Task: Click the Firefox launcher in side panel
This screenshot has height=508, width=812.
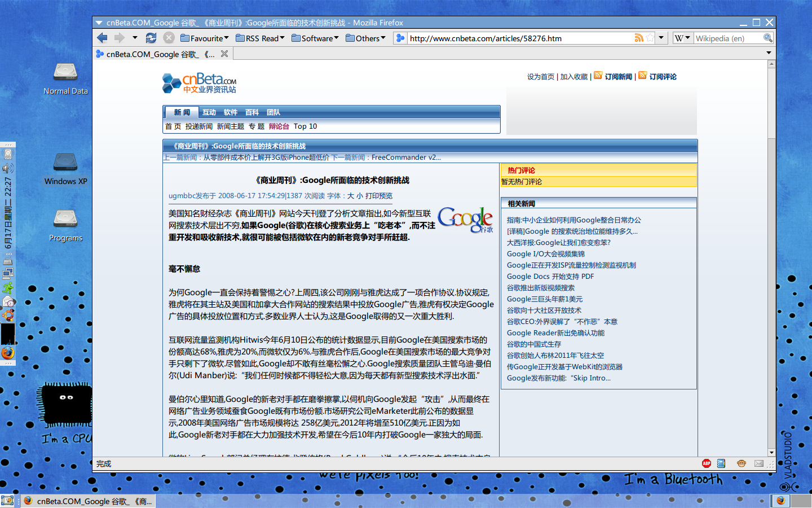Action: tap(7, 353)
